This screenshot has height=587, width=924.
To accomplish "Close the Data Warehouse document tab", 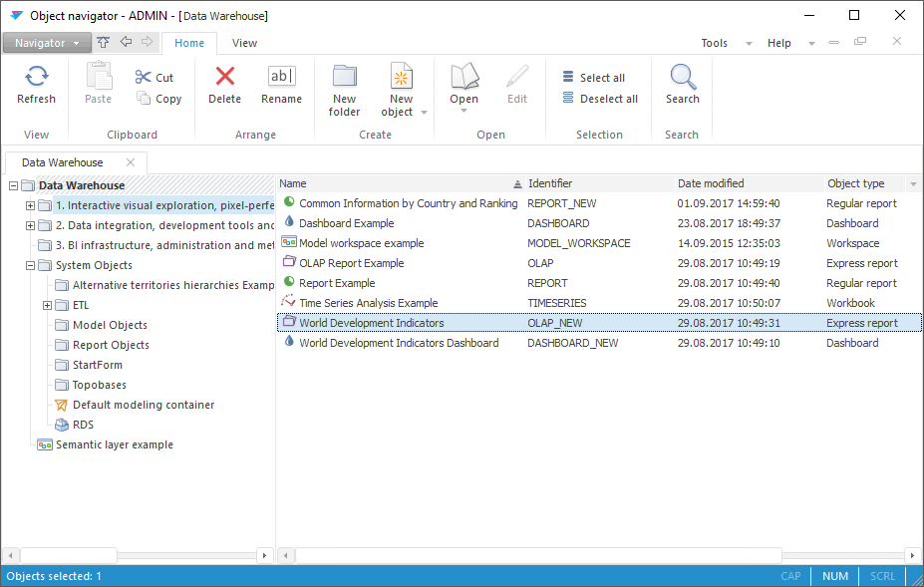I will pyautogui.click(x=130, y=162).
